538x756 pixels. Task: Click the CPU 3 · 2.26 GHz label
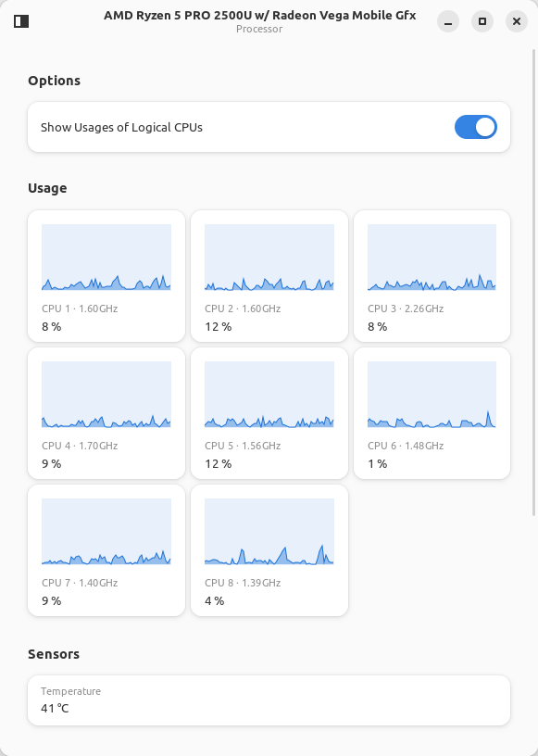[406, 309]
